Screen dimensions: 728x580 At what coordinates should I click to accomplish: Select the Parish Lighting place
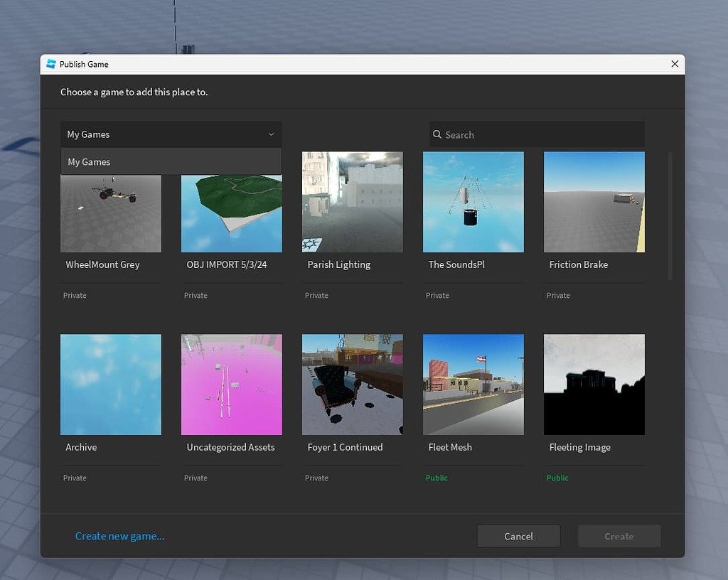(353, 202)
